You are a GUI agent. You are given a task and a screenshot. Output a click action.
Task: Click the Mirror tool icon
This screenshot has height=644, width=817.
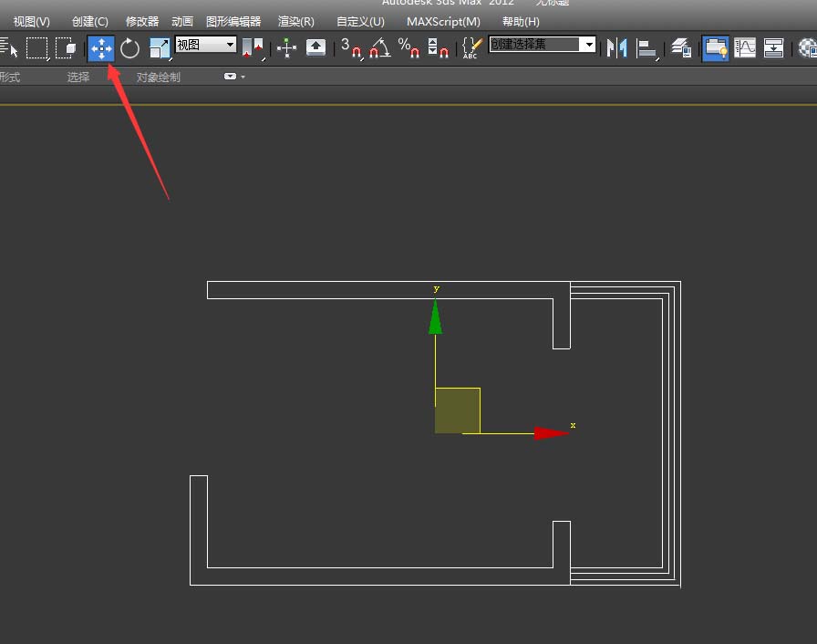click(617, 48)
